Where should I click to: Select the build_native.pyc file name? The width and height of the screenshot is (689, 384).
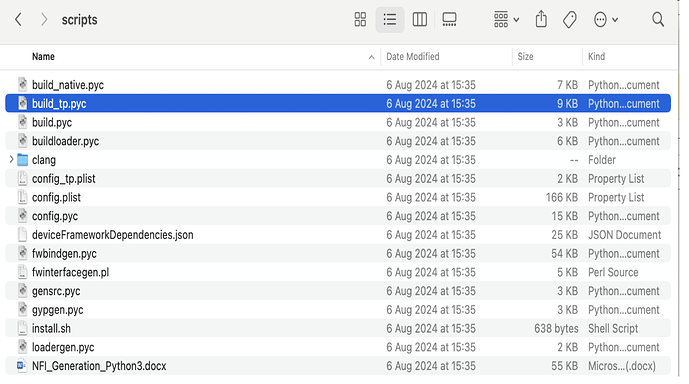pyautogui.click(x=68, y=85)
